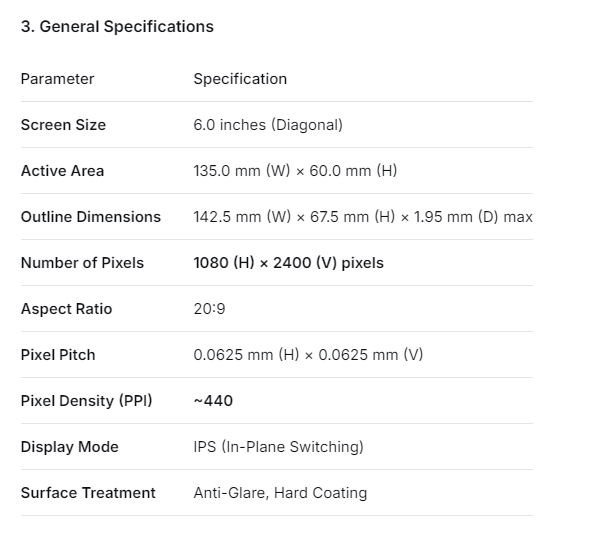
Task: Select the "Pixel Density (PPI)" row label
Action: (x=86, y=401)
